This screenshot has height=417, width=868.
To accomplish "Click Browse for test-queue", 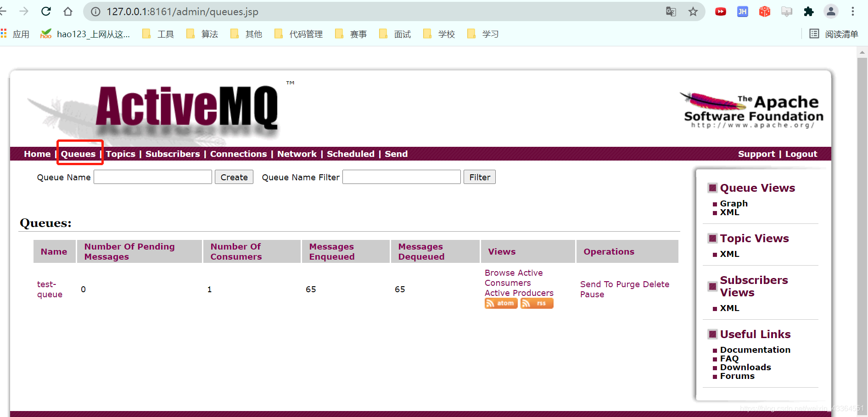I will tap(499, 273).
